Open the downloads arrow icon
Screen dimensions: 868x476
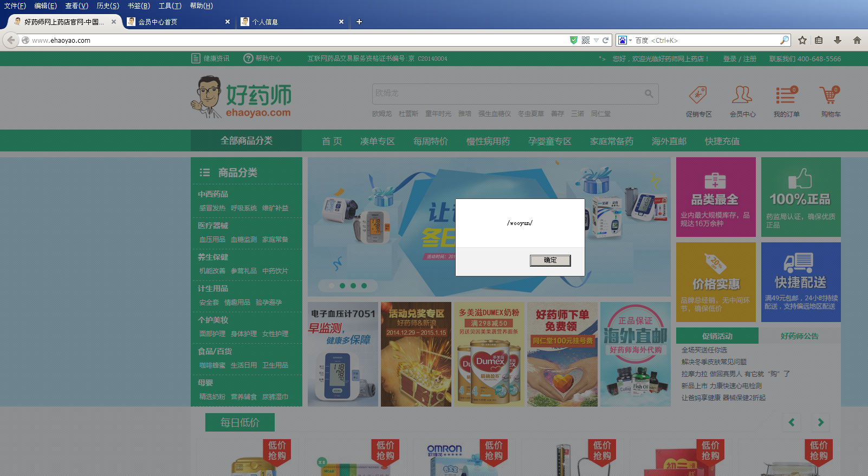(x=838, y=40)
